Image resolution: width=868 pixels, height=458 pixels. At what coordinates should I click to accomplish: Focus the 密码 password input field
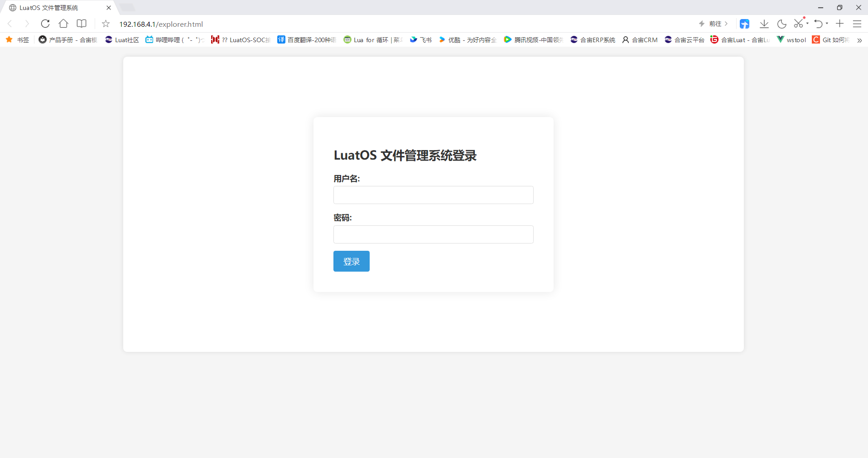(433, 234)
